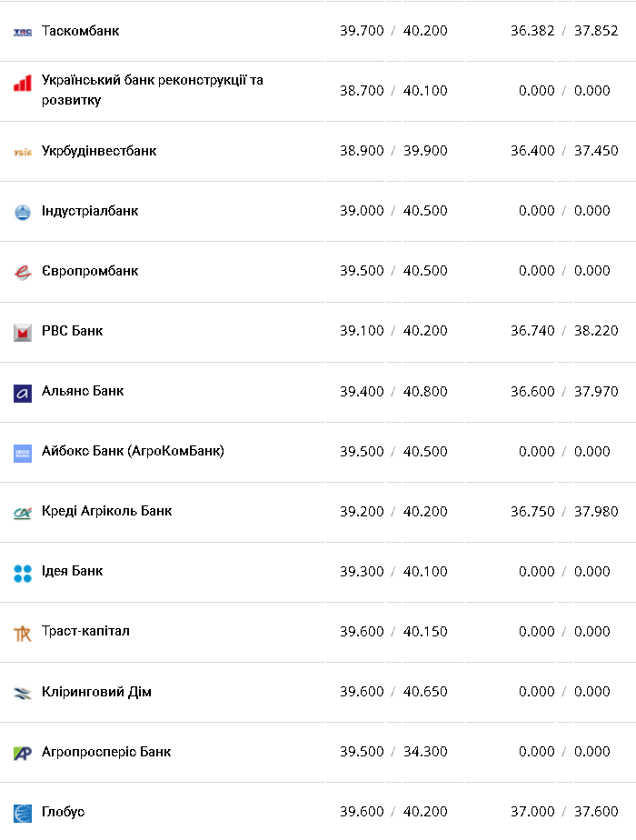The width and height of the screenshot is (636, 840).
Task: Click the Індустріалбанк round logo
Action: tap(23, 212)
